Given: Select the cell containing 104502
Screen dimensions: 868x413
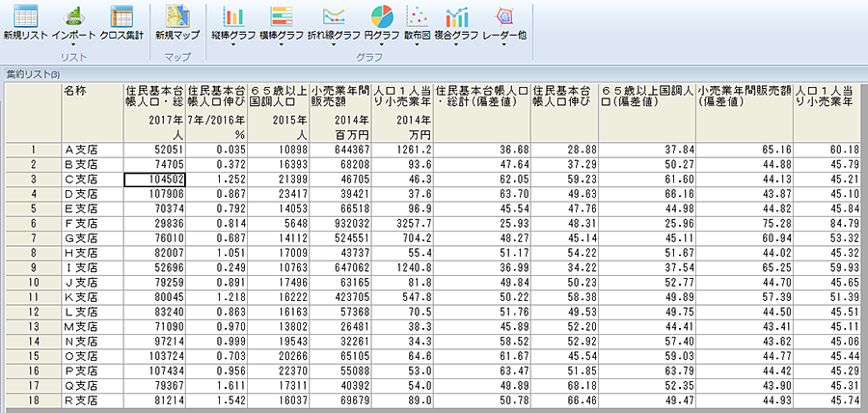Looking at the screenshot, I should [x=154, y=179].
